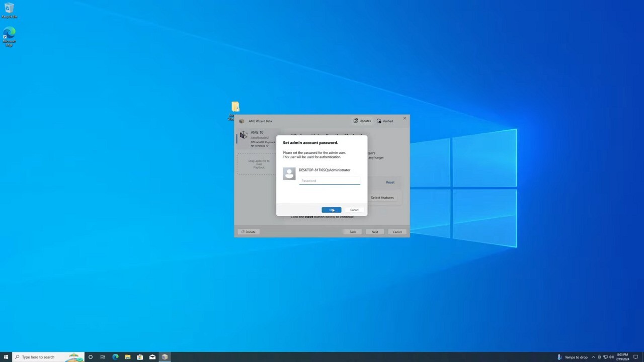Select the Microsoft Edge desktop shortcut

click(x=9, y=37)
